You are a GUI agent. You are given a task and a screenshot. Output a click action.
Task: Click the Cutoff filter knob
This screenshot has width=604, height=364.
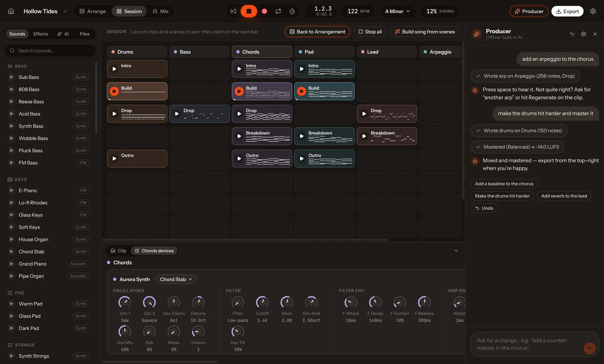point(262,302)
